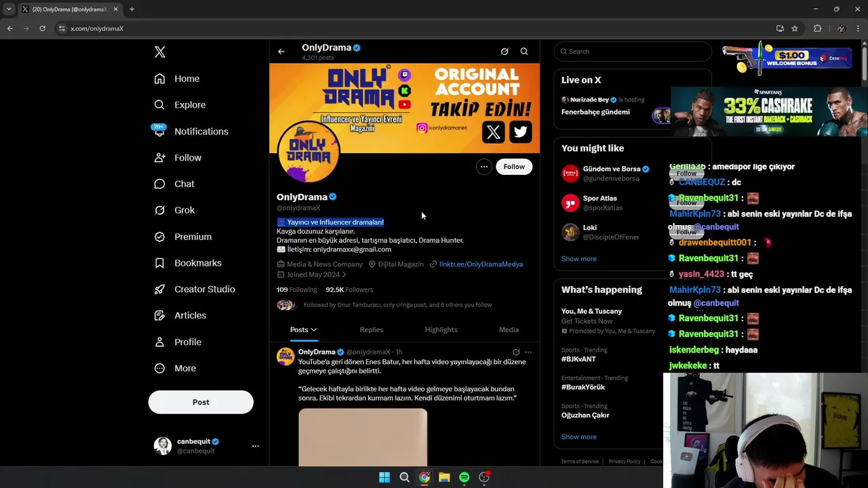Screen dimensions: 868x488
Task: Open Chrome three-dot menu
Action: point(859,28)
